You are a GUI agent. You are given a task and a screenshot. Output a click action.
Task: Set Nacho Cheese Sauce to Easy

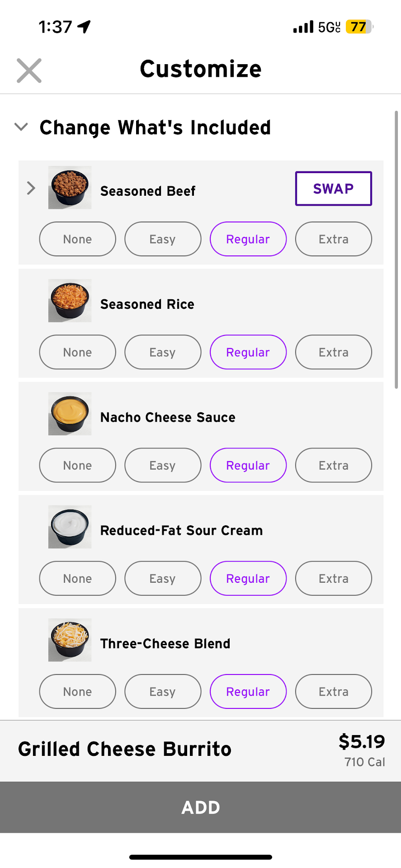[162, 465]
